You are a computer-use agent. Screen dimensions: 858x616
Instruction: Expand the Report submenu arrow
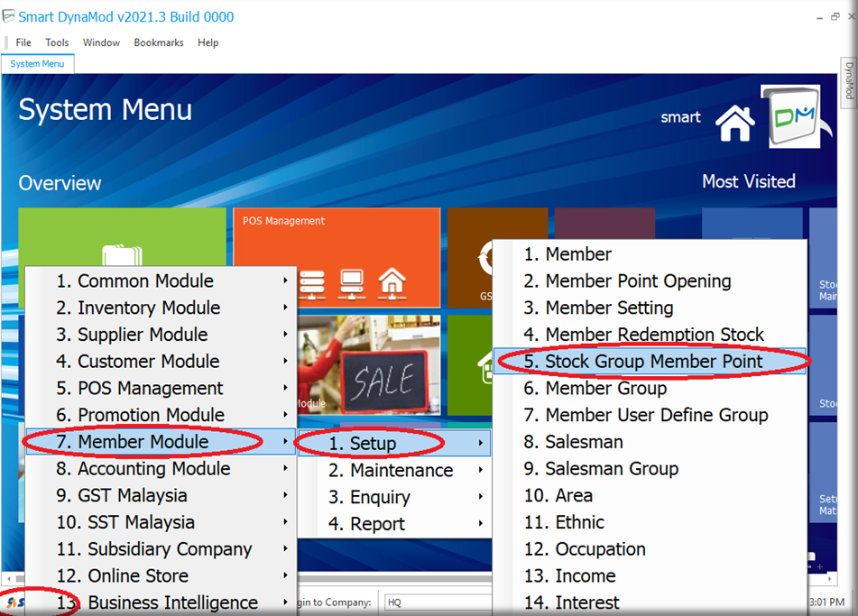click(x=480, y=524)
